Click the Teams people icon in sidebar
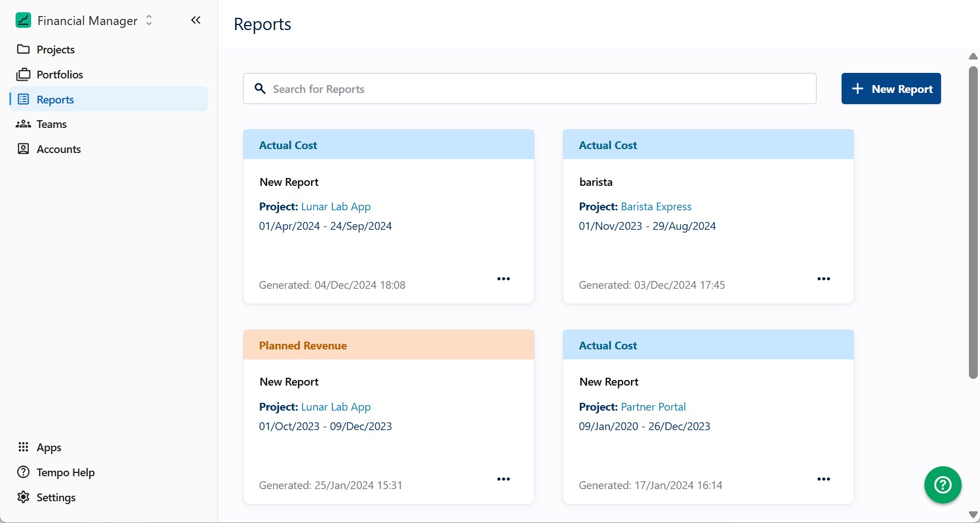The image size is (980, 523). pos(23,124)
